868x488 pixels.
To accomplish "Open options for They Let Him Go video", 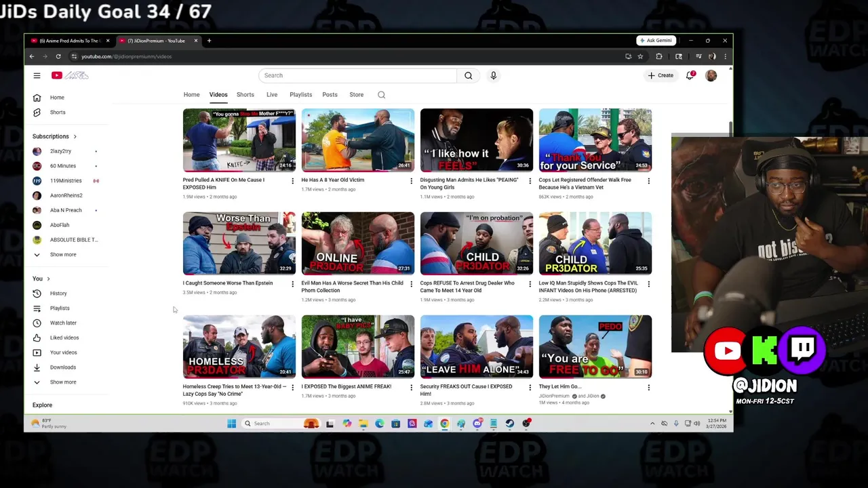I will (648, 388).
